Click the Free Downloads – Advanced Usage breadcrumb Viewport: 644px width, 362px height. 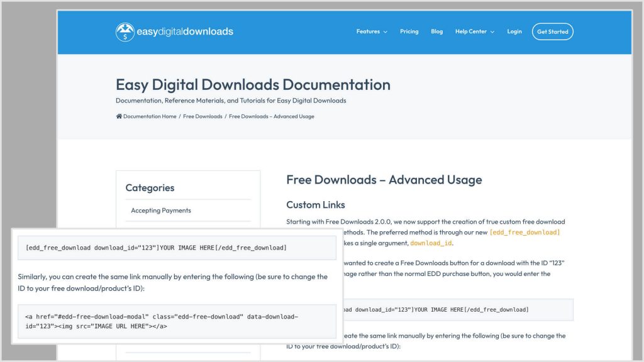click(271, 116)
